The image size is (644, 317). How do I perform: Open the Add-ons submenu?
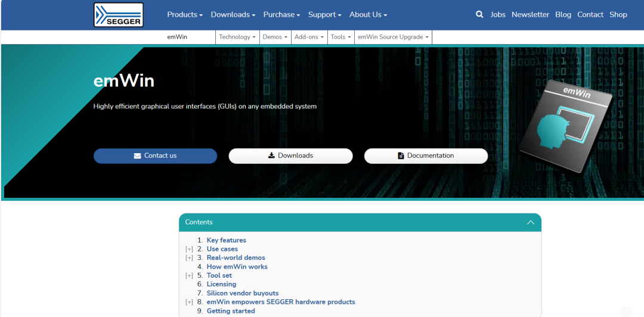tap(309, 37)
